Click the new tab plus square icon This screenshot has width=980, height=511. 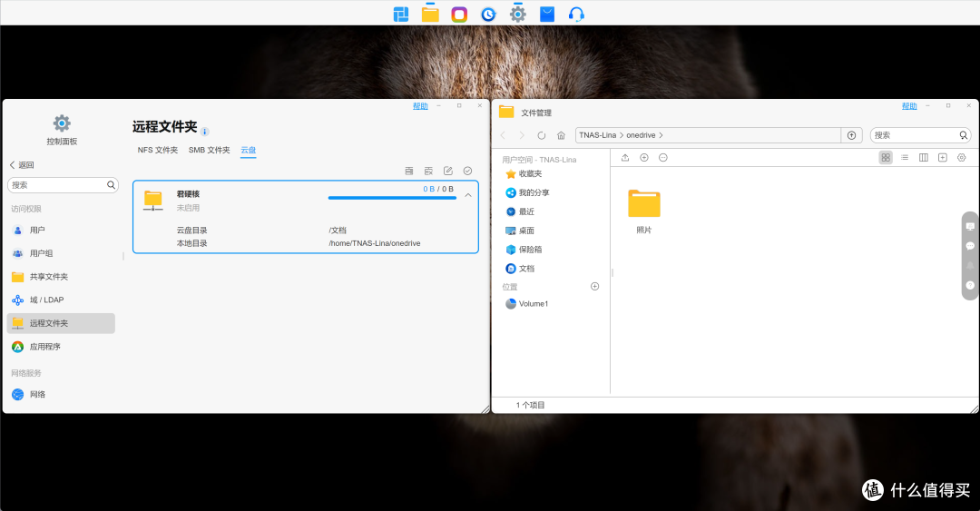[943, 158]
